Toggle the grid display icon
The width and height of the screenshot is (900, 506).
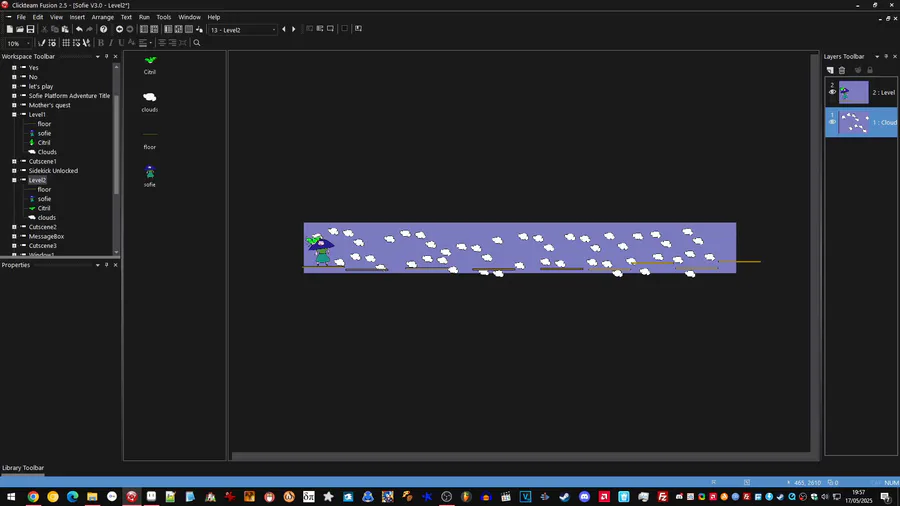tap(66, 43)
